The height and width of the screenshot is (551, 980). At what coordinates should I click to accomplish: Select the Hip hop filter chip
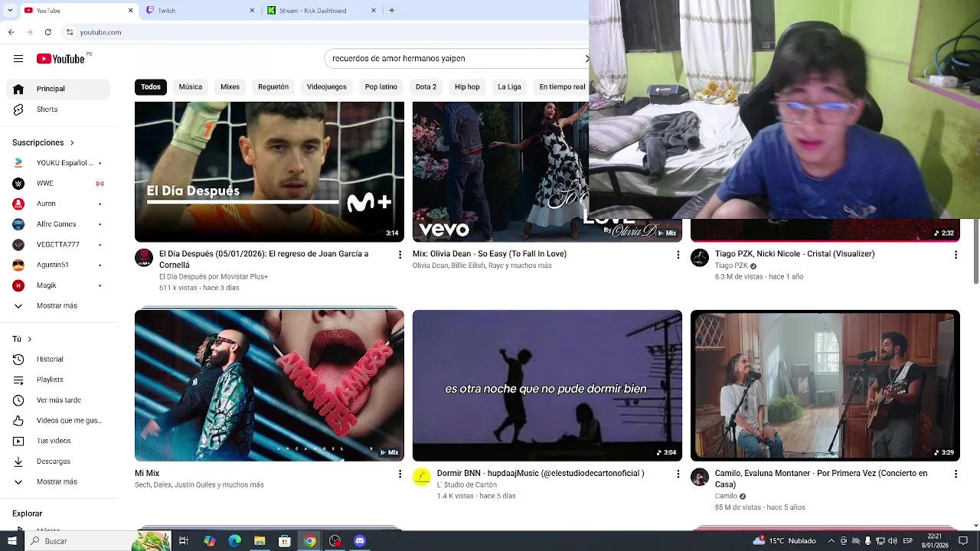point(467,87)
